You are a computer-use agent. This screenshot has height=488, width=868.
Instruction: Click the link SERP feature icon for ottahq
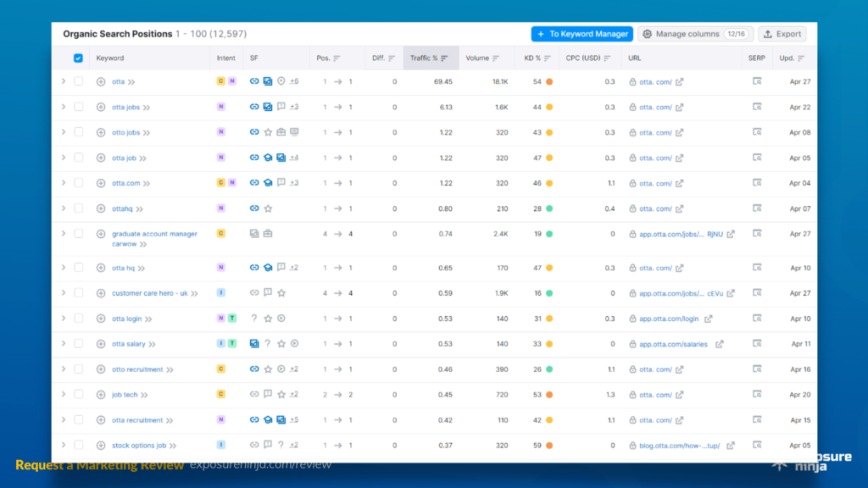(254, 208)
